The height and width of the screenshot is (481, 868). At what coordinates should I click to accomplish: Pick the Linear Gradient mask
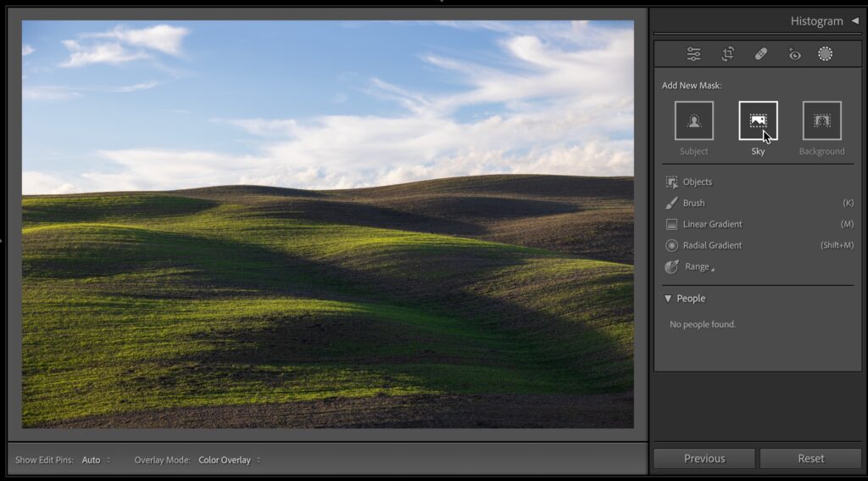pyautogui.click(x=712, y=224)
